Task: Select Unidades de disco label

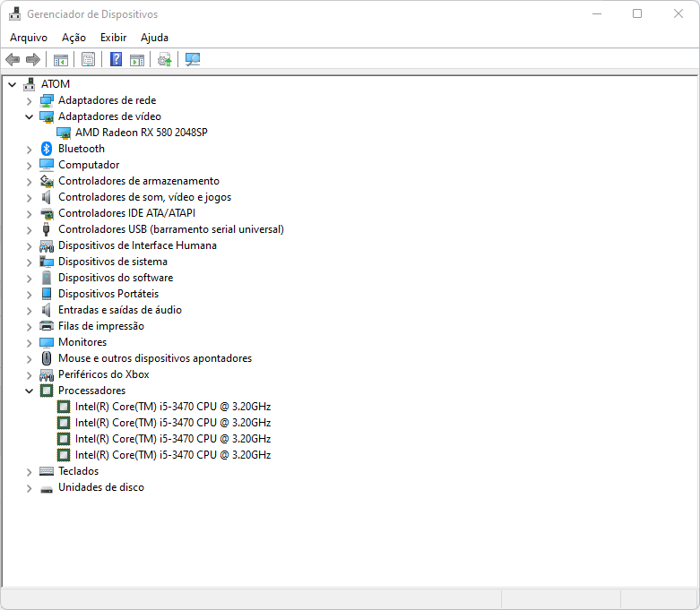Action: pyautogui.click(x=101, y=487)
